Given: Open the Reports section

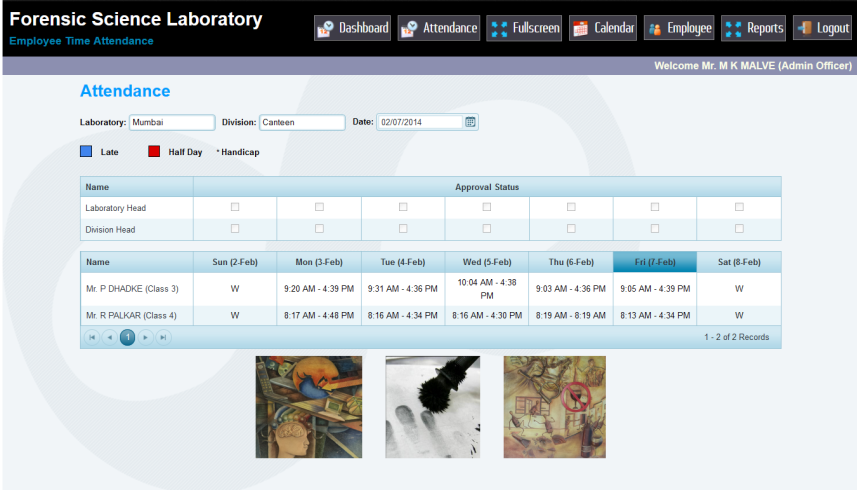Looking at the screenshot, I should (x=754, y=28).
